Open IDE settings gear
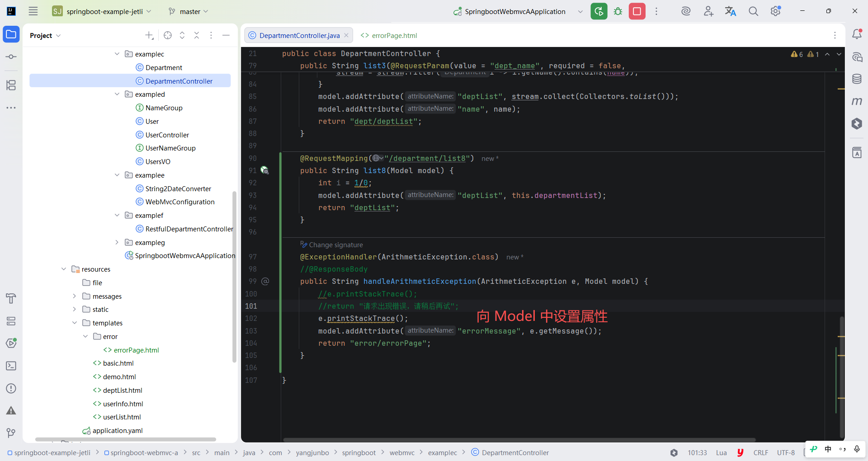The width and height of the screenshot is (868, 461). pyautogui.click(x=776, y=11)
